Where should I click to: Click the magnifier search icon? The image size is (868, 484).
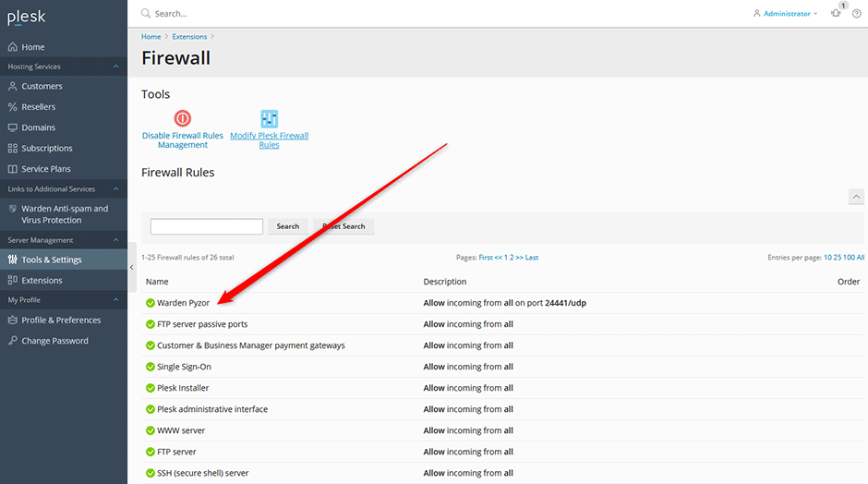146,13
